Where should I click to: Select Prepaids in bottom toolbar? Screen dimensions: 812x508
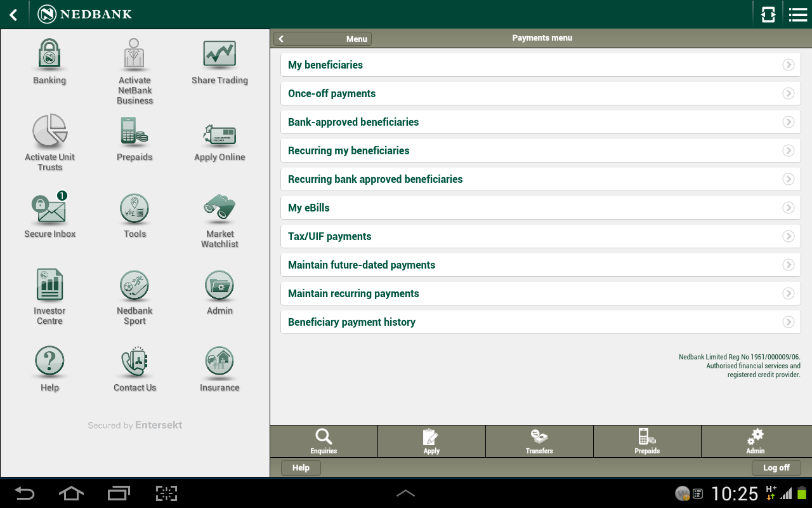point(647,441)
